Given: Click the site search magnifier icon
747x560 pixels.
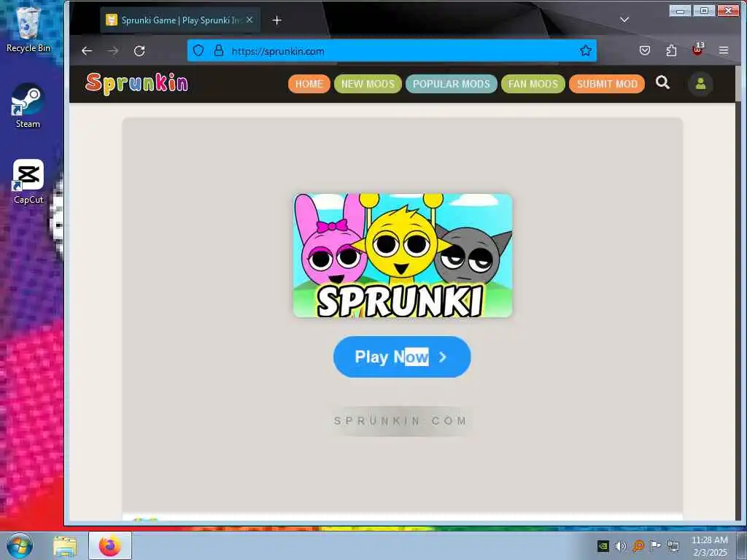Looking at the screenshot, I should pos(662,83).
